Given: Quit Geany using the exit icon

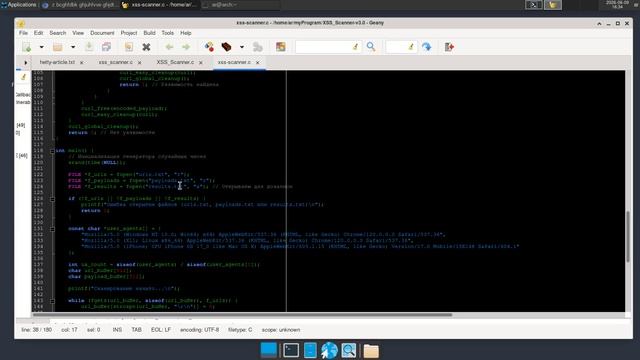Looking at the screenshot, I should [x=449, y=47].
